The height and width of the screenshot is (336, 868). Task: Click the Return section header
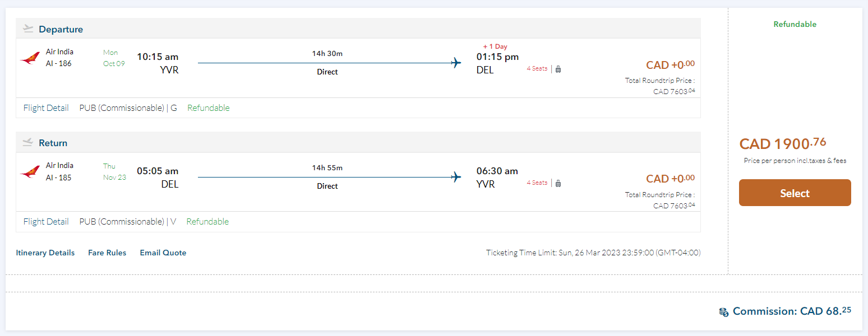coord(53,143)
